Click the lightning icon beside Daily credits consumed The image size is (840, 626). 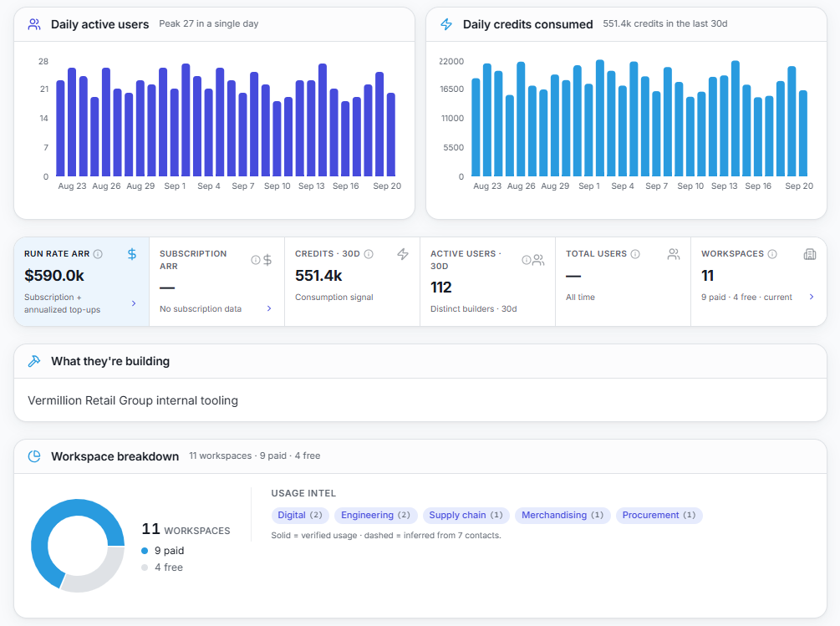446,24
